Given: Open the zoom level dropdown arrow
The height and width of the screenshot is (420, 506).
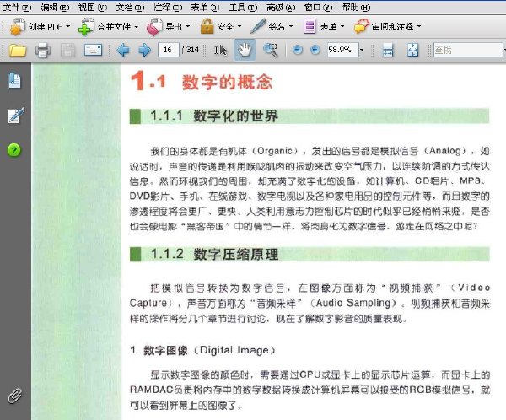Looking at the screenshot, I should (362, 50).
